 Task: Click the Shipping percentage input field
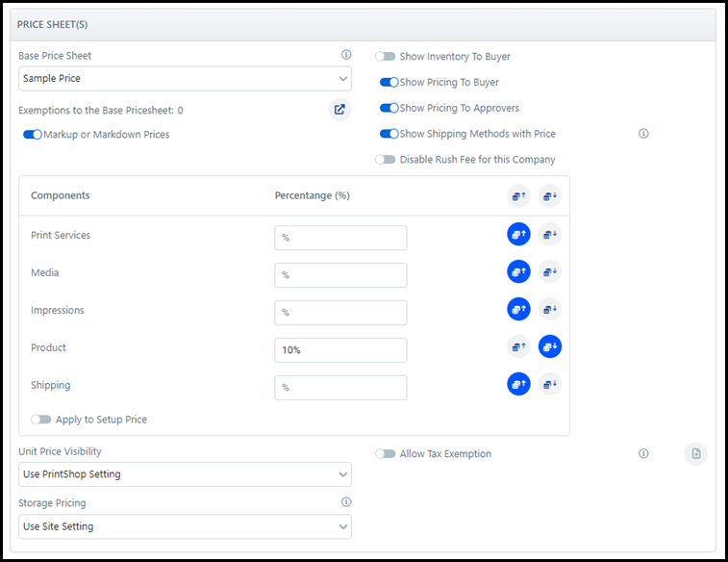click(340, 388)
